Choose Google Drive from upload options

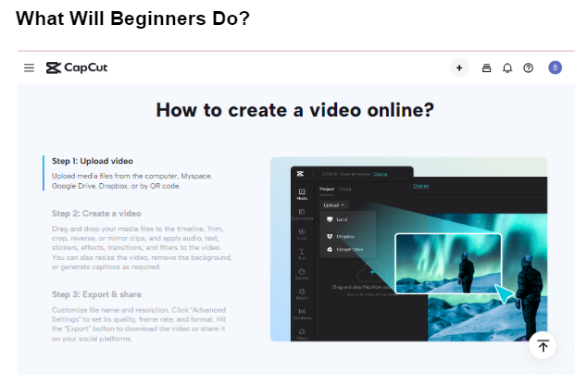point(348,251)
